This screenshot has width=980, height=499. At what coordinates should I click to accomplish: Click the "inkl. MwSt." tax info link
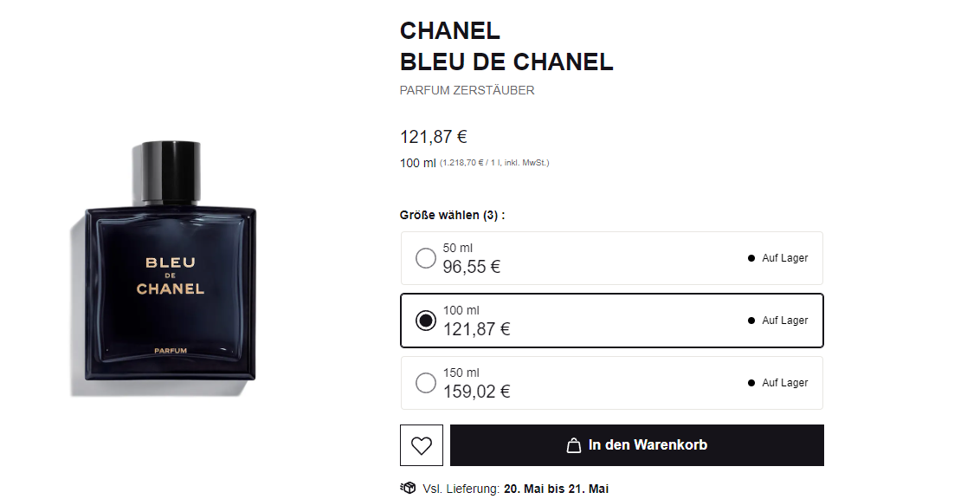(x=525, y=163)
